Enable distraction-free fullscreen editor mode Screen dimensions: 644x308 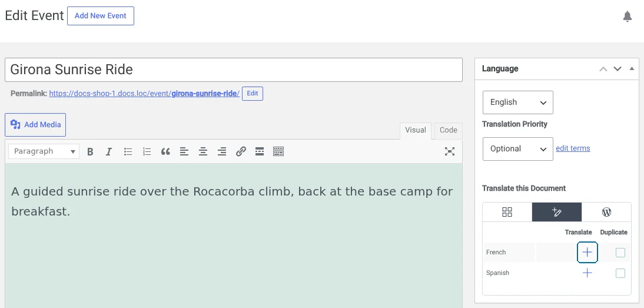[x=450, y=151]
